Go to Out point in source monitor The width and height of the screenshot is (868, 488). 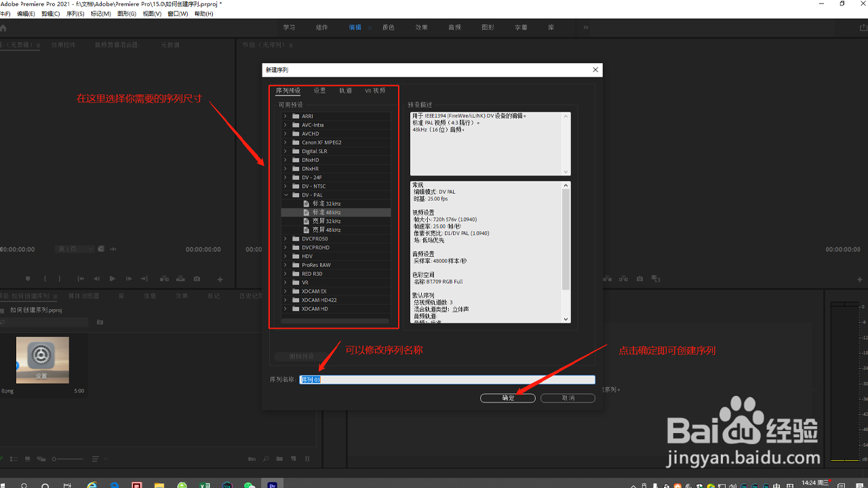click(x=144, y=279)
